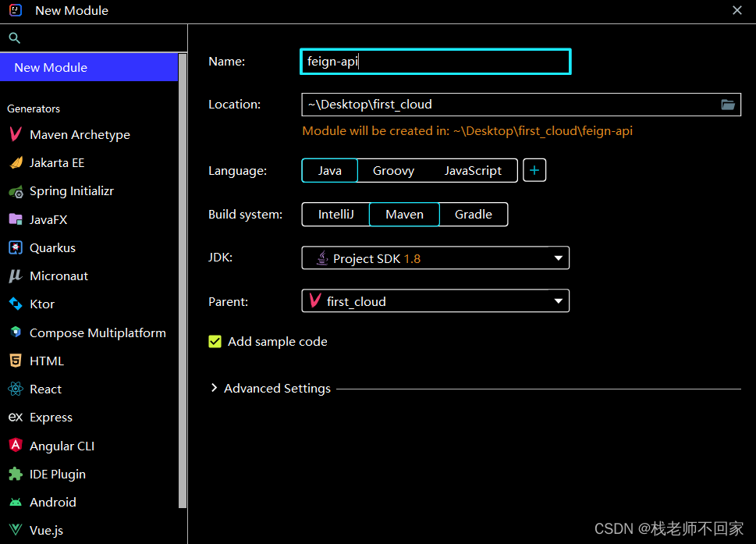Click the HTML5 icon

point(16,361)
